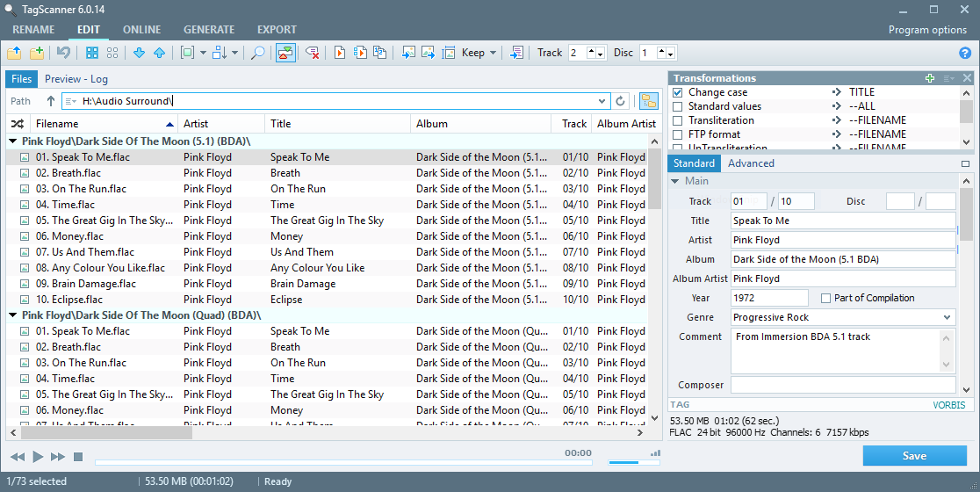Click the load cover image icon

(408, 53)
